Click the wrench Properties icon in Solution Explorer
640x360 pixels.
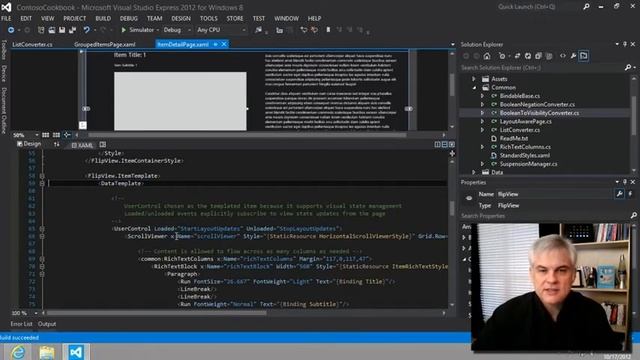click(x=573, y=56)
